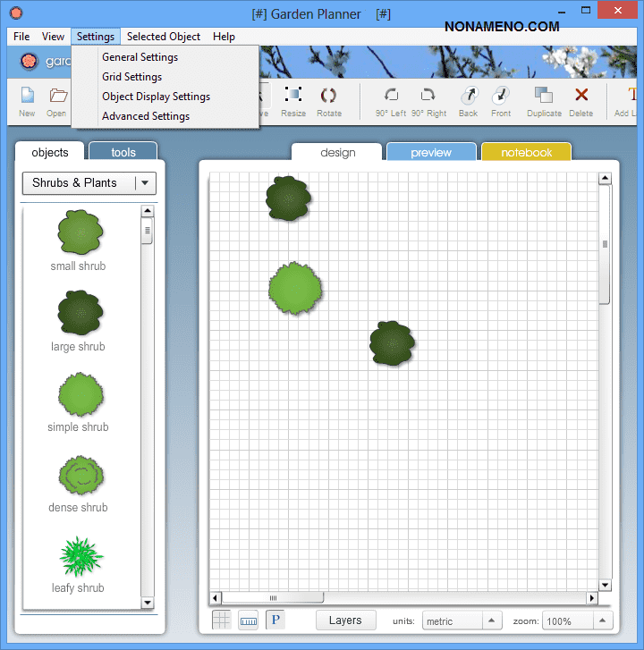Select the Resize tool
The image size is (644, 650).
pyautogui.click(x=292, y=97)
